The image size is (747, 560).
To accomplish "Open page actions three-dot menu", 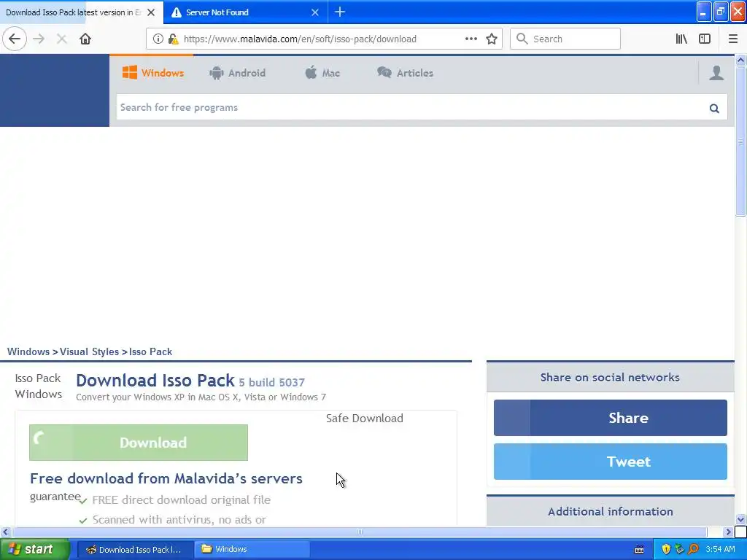I will 471,39.
